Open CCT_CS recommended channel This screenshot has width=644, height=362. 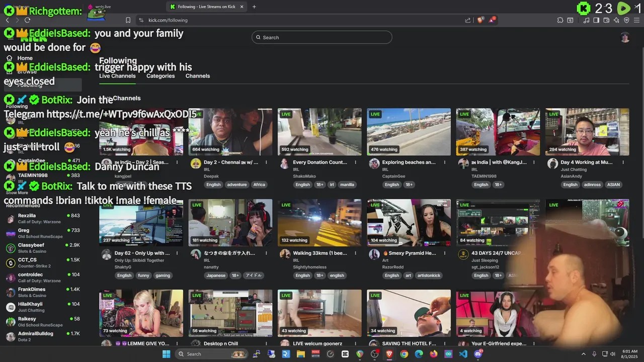click(43, 262)
